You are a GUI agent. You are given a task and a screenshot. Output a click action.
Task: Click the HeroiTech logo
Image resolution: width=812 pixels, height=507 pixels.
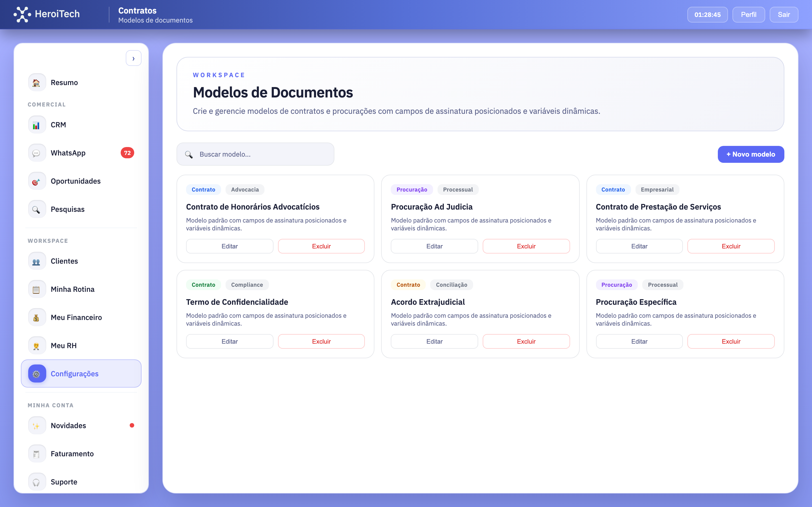tap(47, 14)
